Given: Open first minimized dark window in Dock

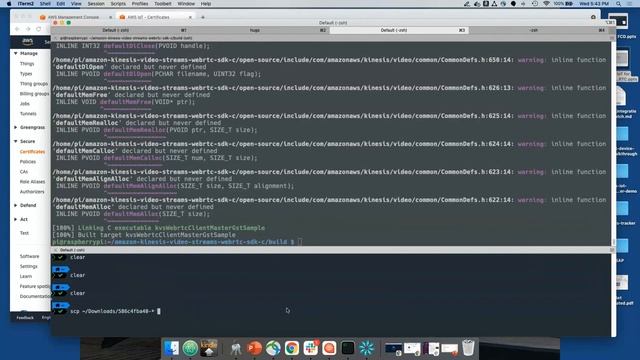Looking at the screenshot, I should click(393, 349).
